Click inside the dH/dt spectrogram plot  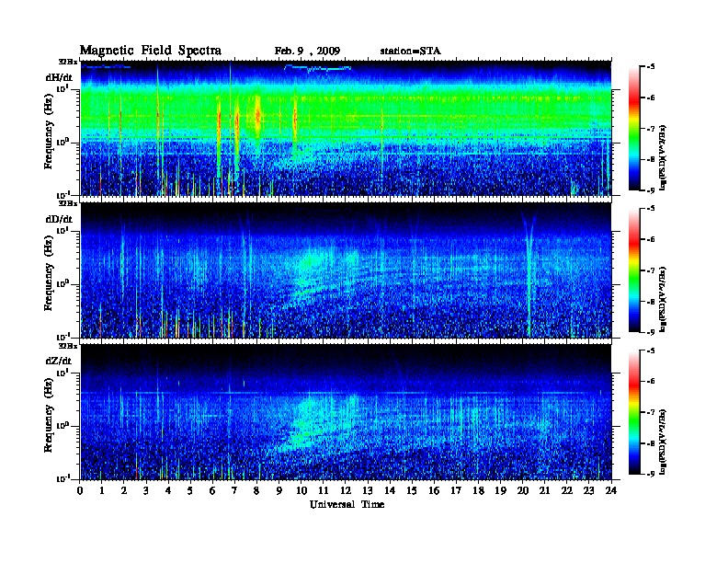(346, 128)
